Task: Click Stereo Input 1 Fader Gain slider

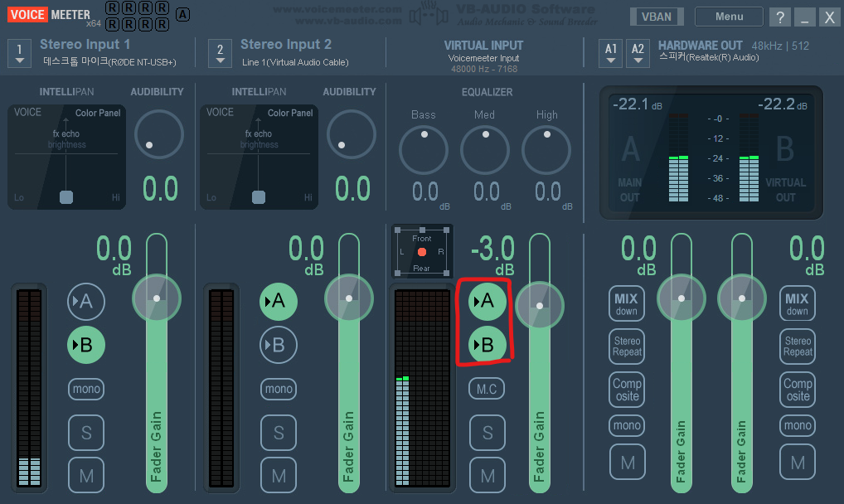Action: 157,363
